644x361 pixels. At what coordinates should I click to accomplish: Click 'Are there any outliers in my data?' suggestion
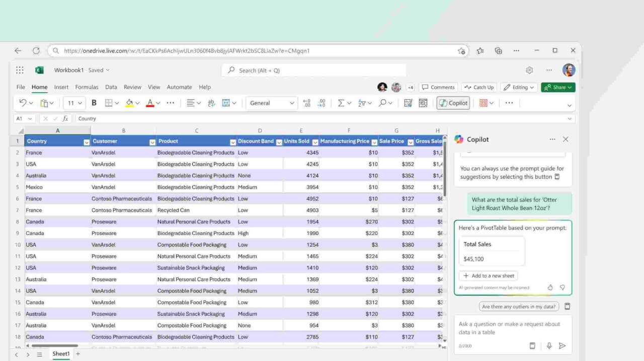(519, 306)
